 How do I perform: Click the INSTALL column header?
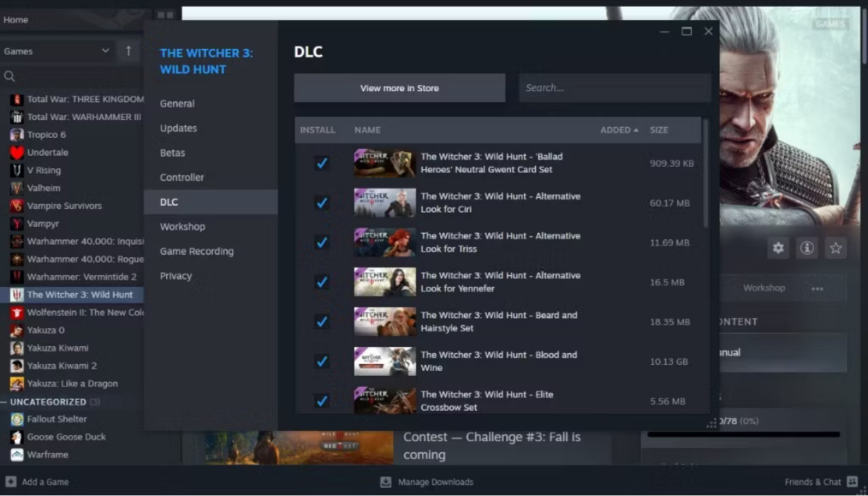click(x=318, y=130)
